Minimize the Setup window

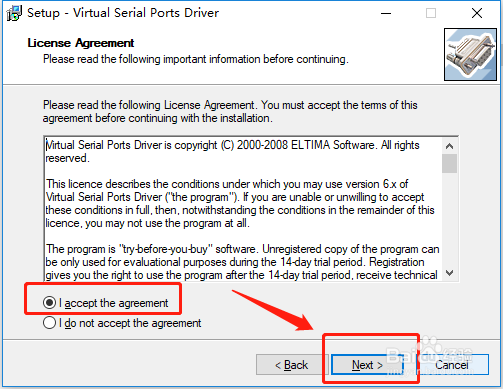click(x=386, y=13)
